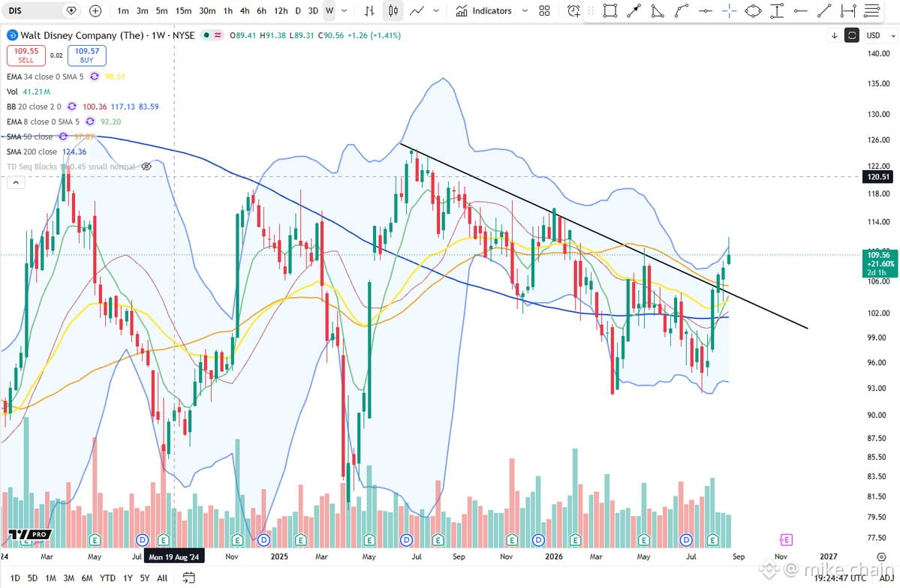Viewport: 900px width, 588px height.
Task: Create an alert with the alarm clock icon
Action: (573, 10)
